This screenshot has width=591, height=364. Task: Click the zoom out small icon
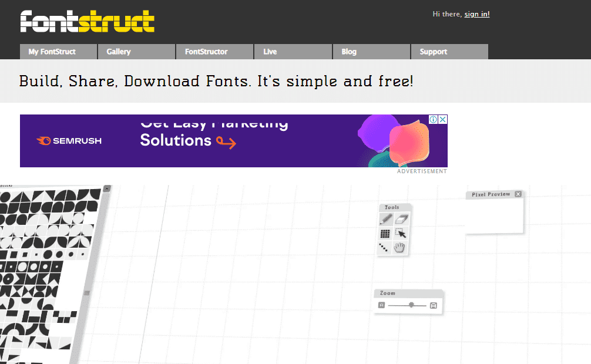pos(381,305)
